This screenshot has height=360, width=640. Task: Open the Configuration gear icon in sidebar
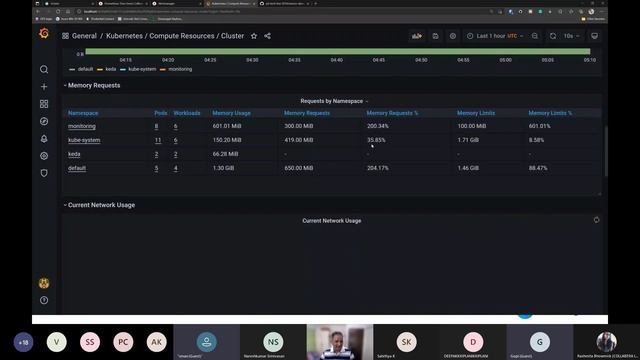point(44,156)
